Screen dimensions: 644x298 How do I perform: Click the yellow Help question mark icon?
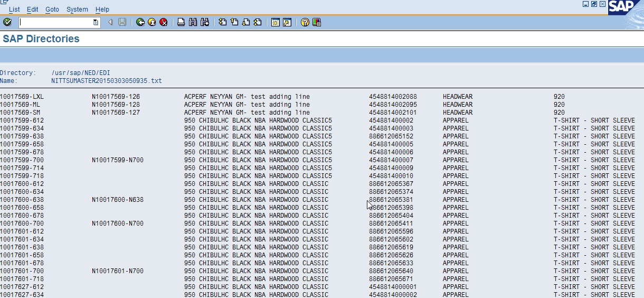(x=305, y=22)
